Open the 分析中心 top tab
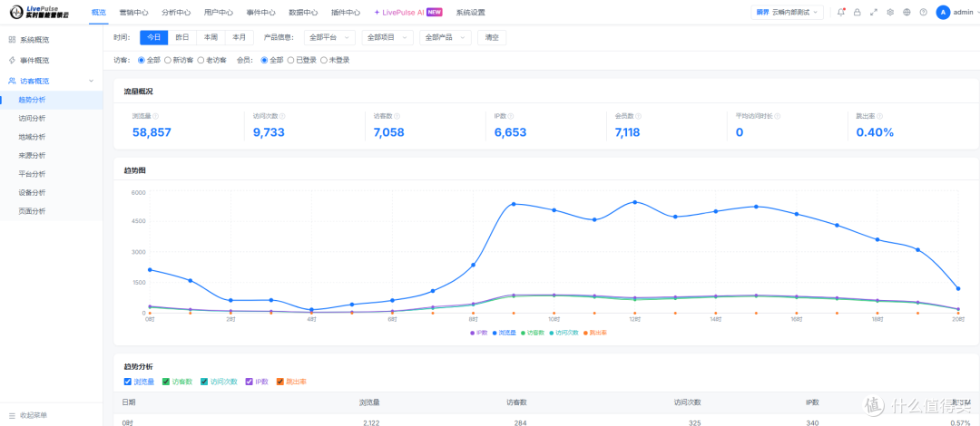The height and width of the screenshot is (426, 980). 176,12
